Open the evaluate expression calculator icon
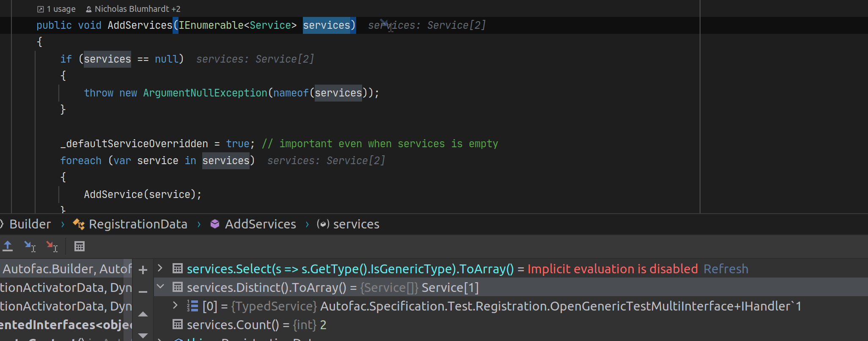The height and width of the screenshot is (341, 868). [x=80, y=246]
